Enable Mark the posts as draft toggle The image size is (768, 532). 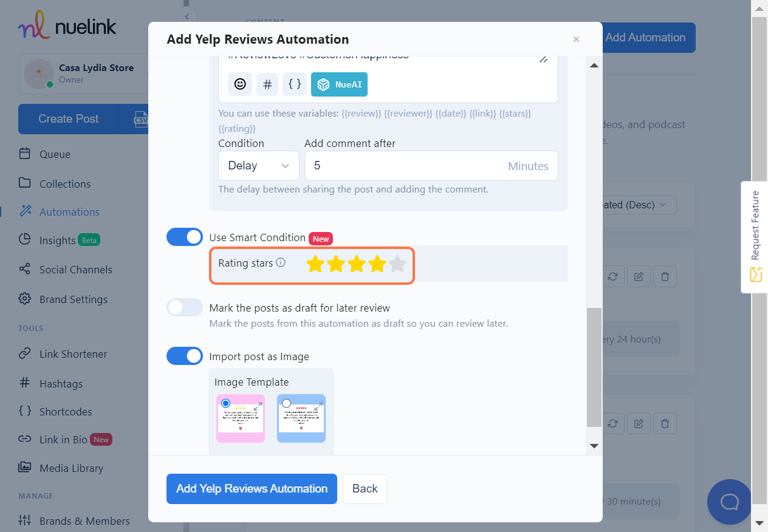[x=185, y=307]
